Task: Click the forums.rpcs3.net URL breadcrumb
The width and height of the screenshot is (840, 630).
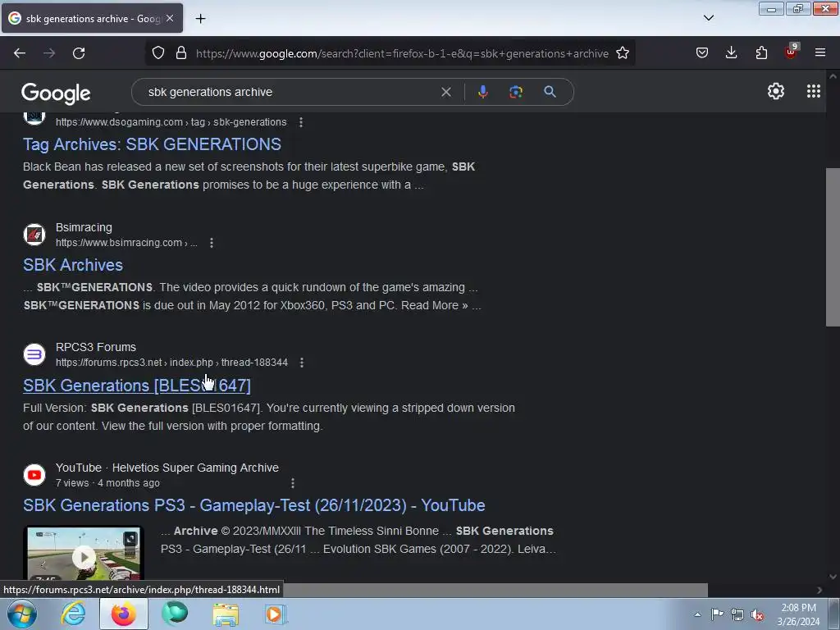Action: pyautogui.click(x=171, y=363)
